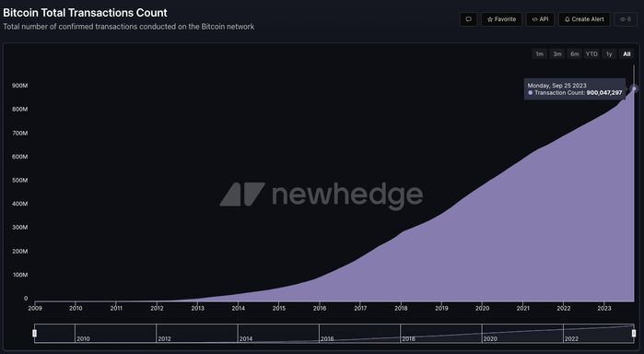Click the bell Create Alert button
This screenshot has height=354, width=644.
pos(584,19)
